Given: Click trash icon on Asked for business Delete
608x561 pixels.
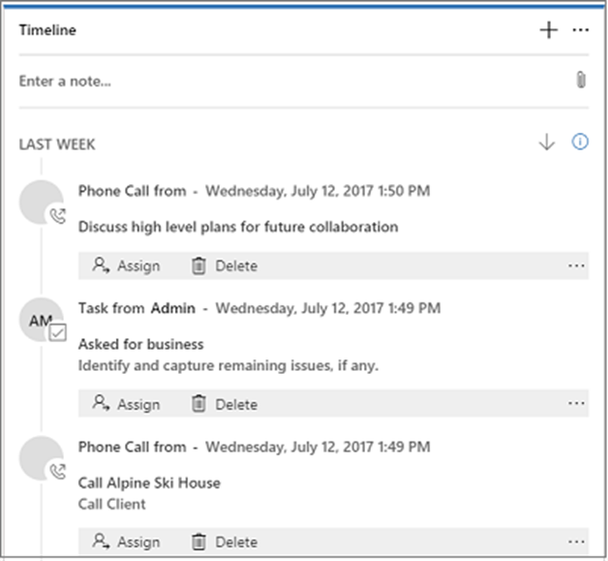Looking at the screenshot, I should 199,403.
